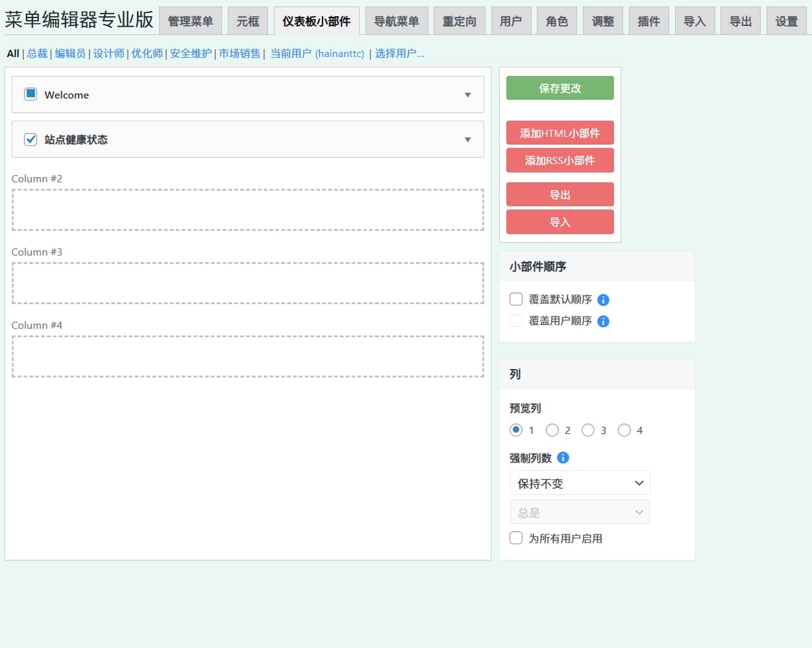Click info icon beside 覆盖用户顺序
The width and height of the screenshot is (812, 648).
click(x=603, y=321)
